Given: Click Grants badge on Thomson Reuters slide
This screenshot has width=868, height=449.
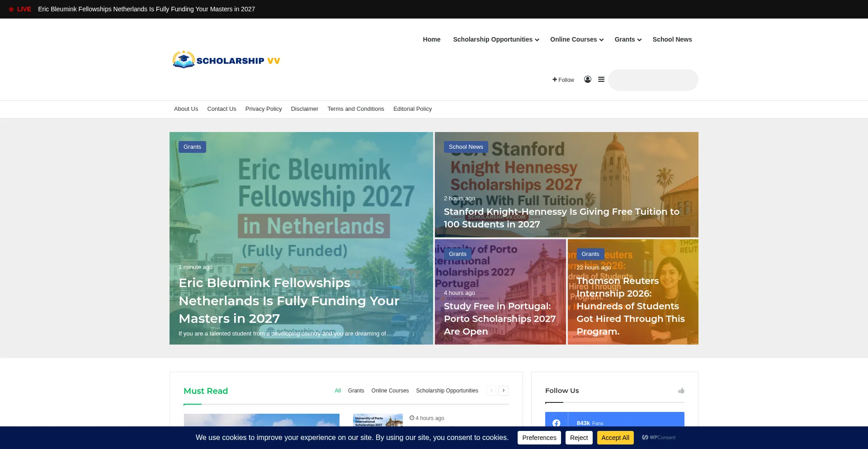Looking at the screenshot, I should point(590,254).
